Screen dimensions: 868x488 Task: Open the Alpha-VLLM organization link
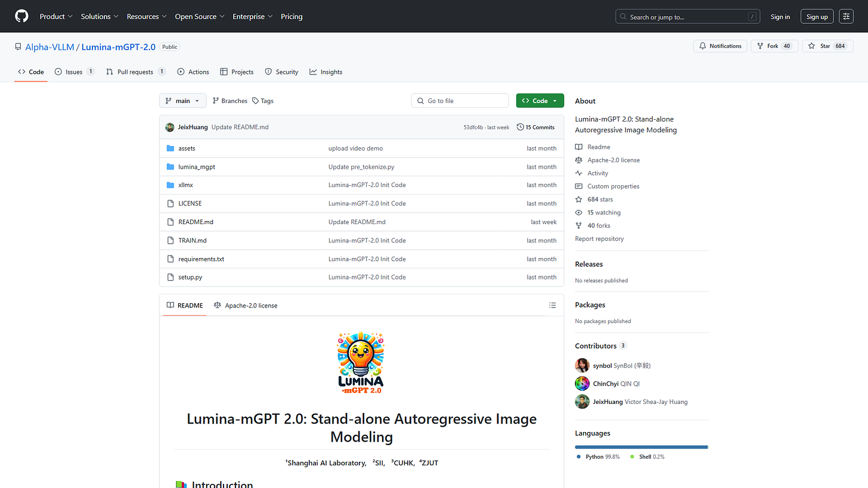click(49, 46)
